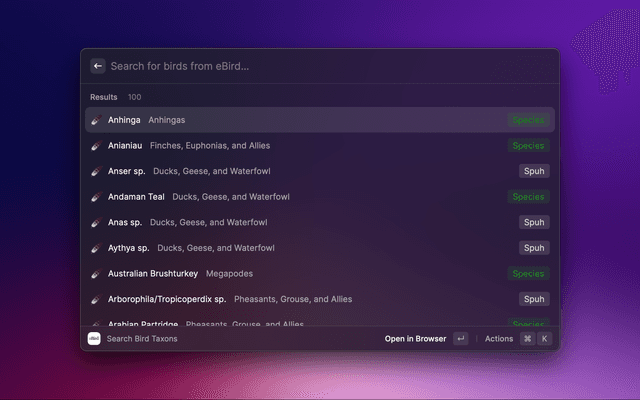Click the feather icon beside Anas sp.
Image resolution: width=640 pixels, height=400 pixels.
(x=95, y=222)
